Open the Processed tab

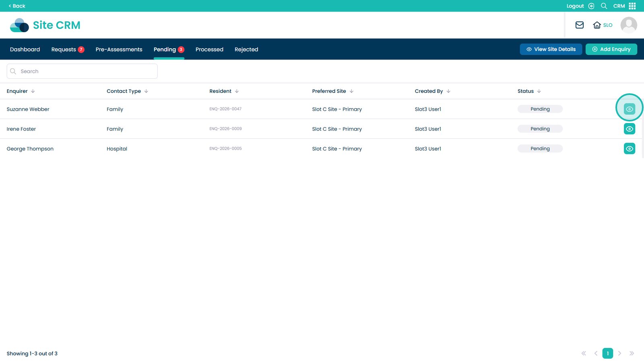coord(209,49)
